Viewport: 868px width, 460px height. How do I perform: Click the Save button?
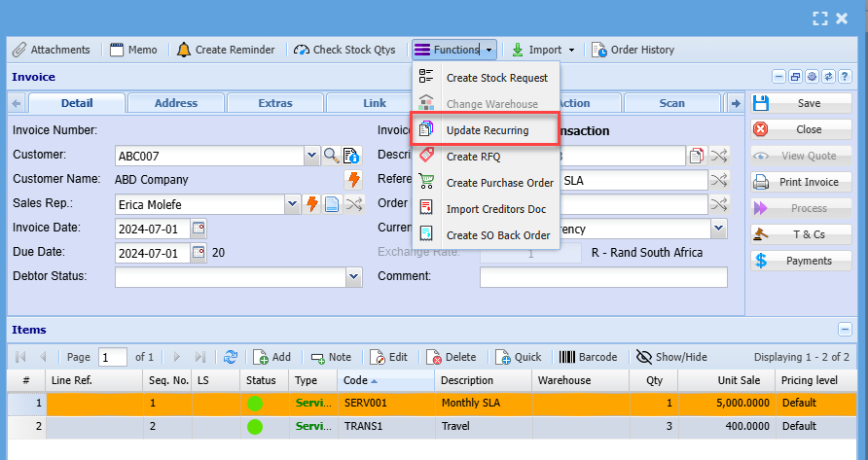pyautogui.click(x=794, y=103)
